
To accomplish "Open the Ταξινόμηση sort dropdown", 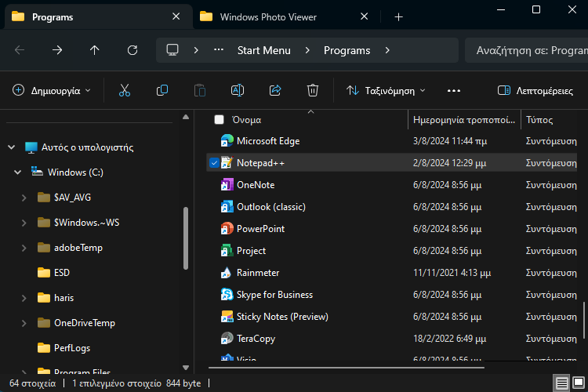I will (387, 91).
